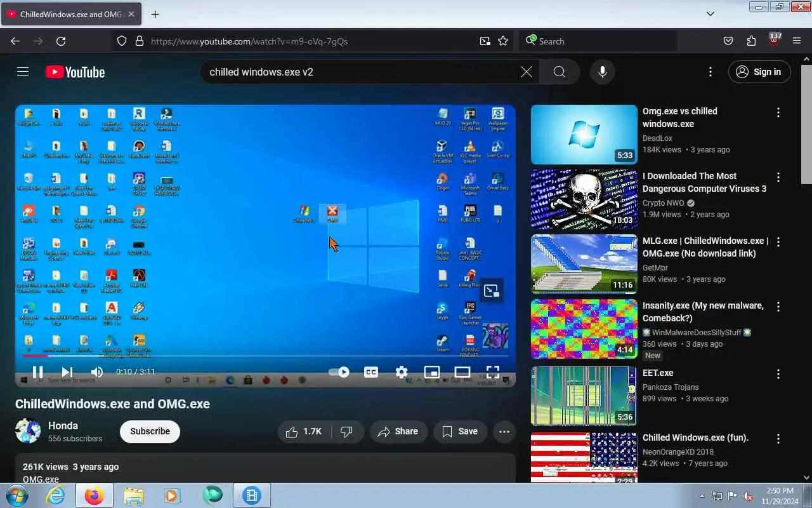Open uBlock extension with 137 badge

click(x=774, y=39)
